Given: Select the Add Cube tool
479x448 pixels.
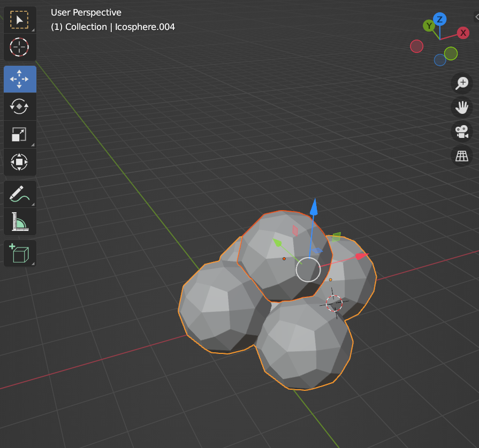Looking at the screenshot, I should 20,253.
